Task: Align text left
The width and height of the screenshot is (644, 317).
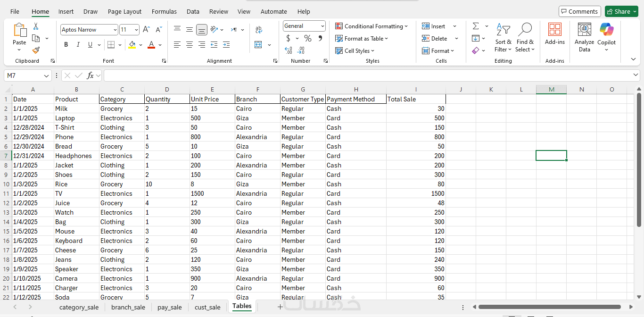Action: pos(177,45)
